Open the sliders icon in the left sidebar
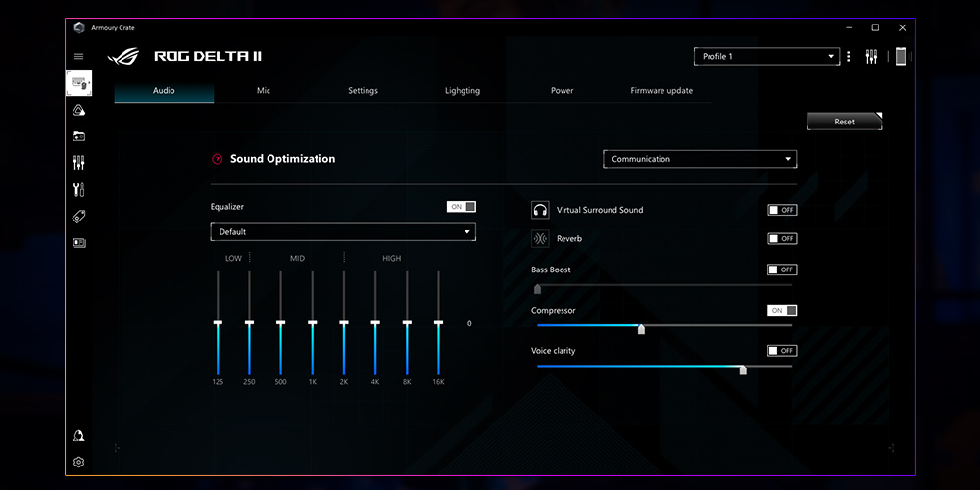Screen dimensions: 980x490 pyautogui.click(x=79, y=163)
